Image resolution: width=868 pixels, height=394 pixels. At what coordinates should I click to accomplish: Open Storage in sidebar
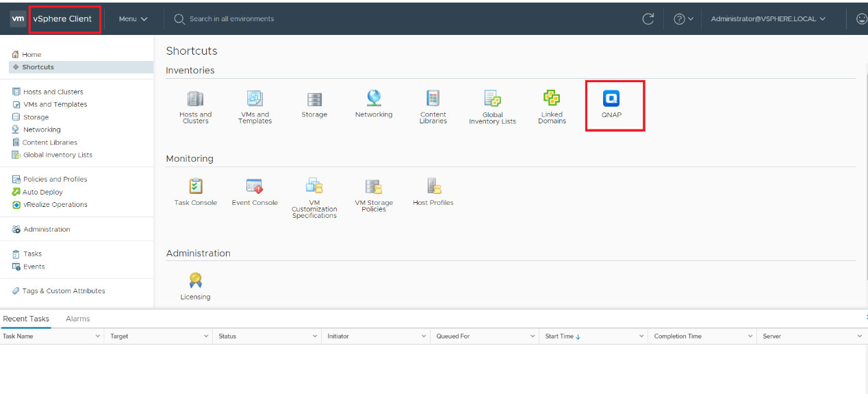[x=30, y=117]
